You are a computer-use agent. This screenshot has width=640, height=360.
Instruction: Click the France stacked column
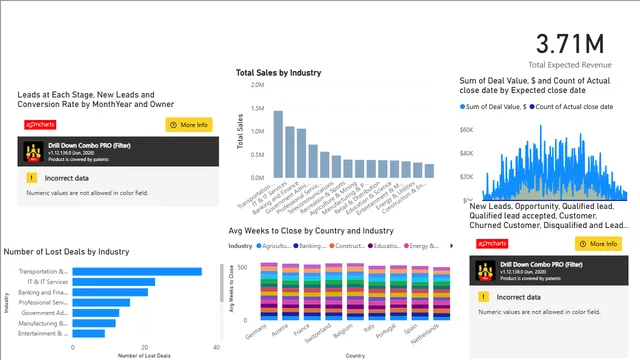pos(312,292)
